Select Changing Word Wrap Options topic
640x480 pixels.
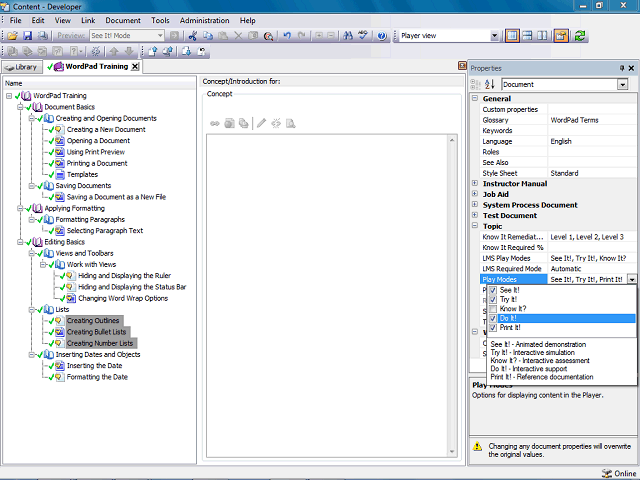[x=123, y=298]
